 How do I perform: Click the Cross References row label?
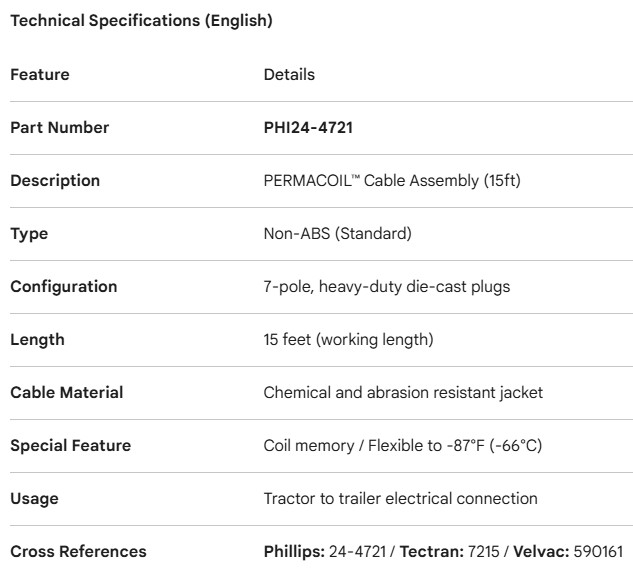pyautogui.click(x=78, y=552)
